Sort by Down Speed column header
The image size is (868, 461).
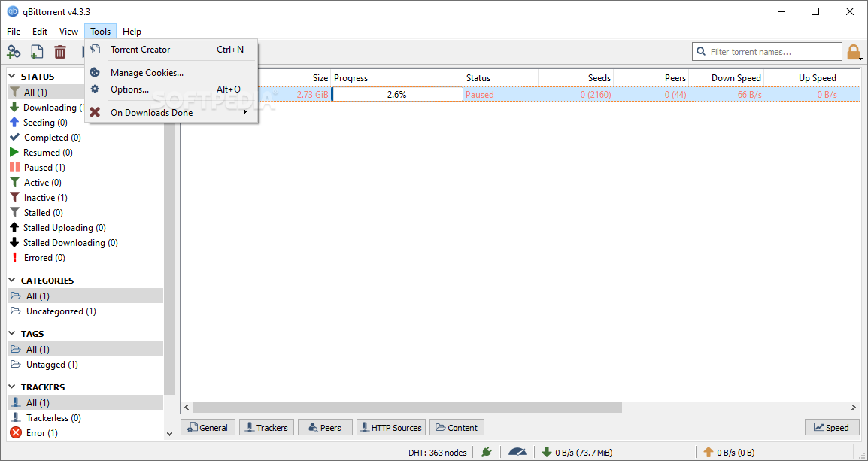click(727, 78)
